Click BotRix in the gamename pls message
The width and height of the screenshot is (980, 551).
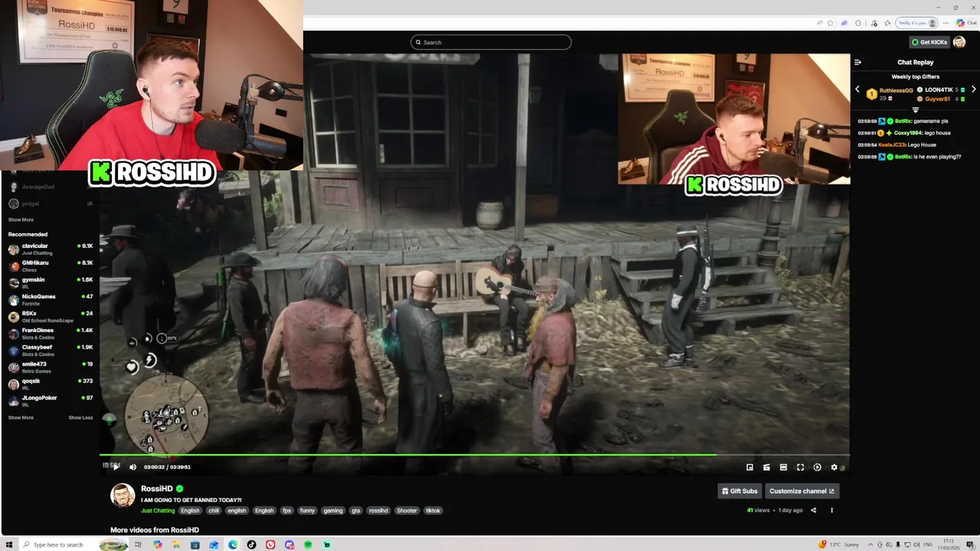click(x=903, y=121)
